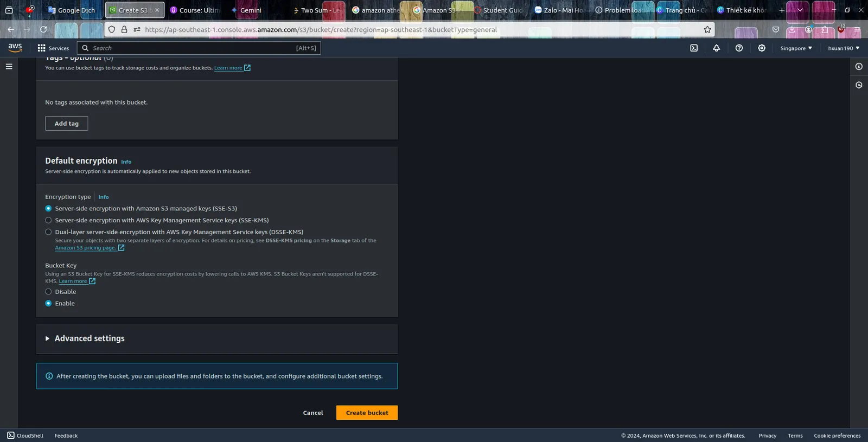The height and width of the screenshot is (442, 868).
Task: Open the info panel icon on right sidebar
Action: click(859, 66)
